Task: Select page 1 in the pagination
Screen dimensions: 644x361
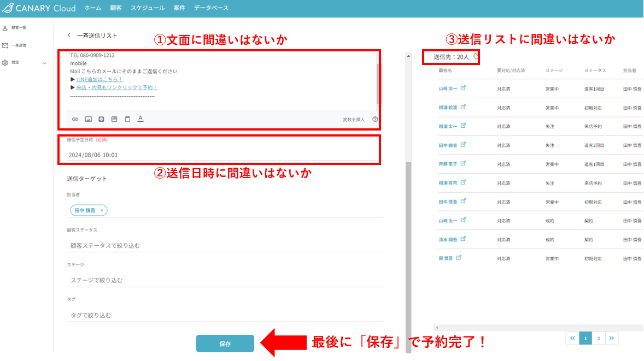Action: coord(586,339)
